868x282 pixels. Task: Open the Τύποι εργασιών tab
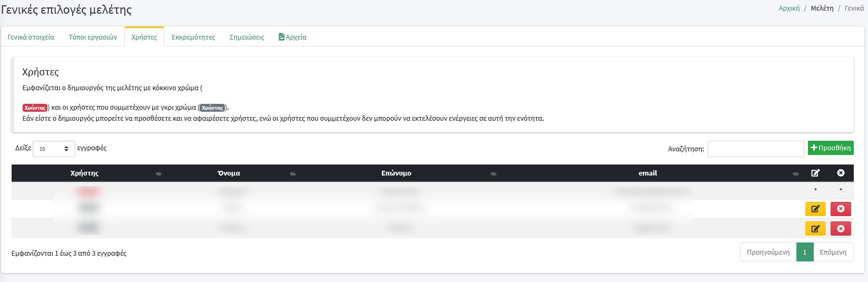coord(93,37)
